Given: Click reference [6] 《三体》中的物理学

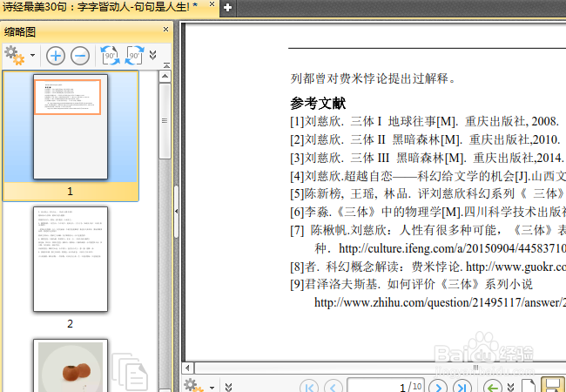Looking at the screenshot, I should pyautogui.click(x=428, y=212).
